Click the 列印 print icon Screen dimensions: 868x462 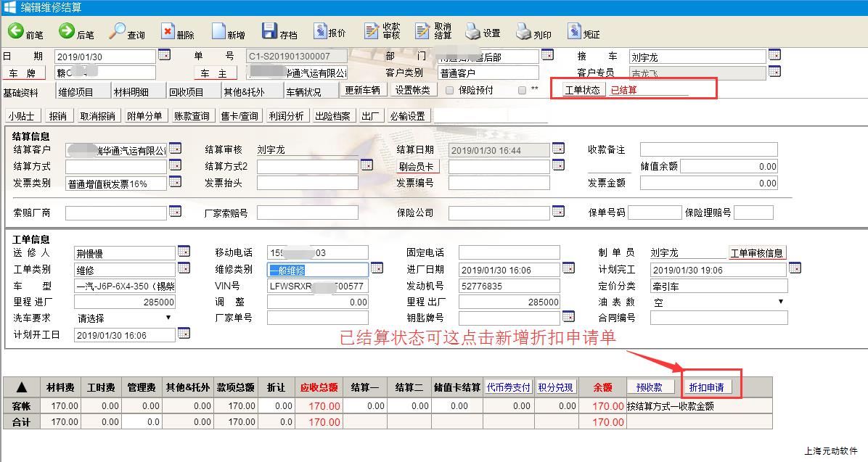(x=524, y=31)
